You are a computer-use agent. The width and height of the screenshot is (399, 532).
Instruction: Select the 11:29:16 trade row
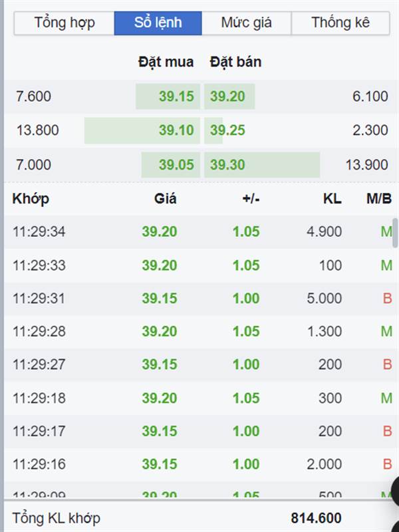pyautogui.click(x=200, y=464)
